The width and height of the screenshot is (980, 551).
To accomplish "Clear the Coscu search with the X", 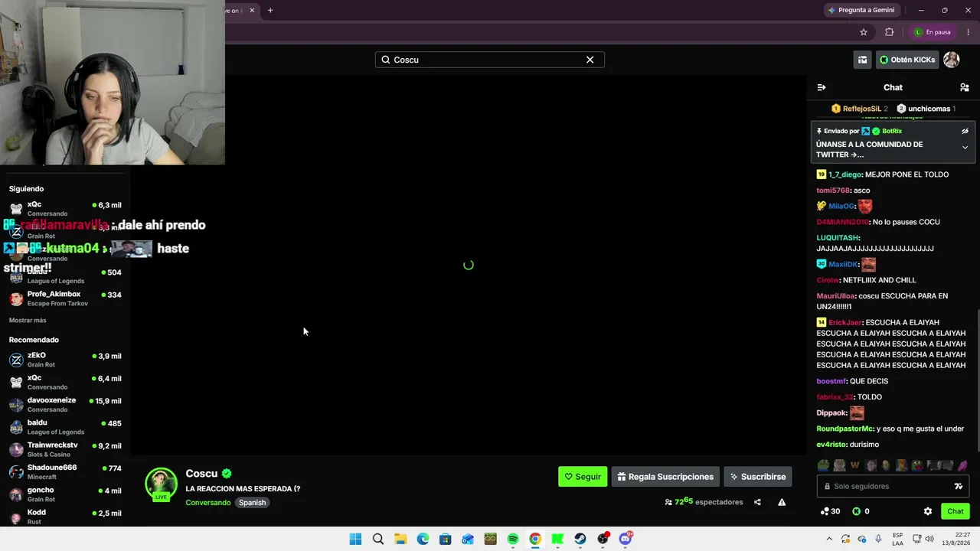I will pyautogui.click(x=590, y=60).
